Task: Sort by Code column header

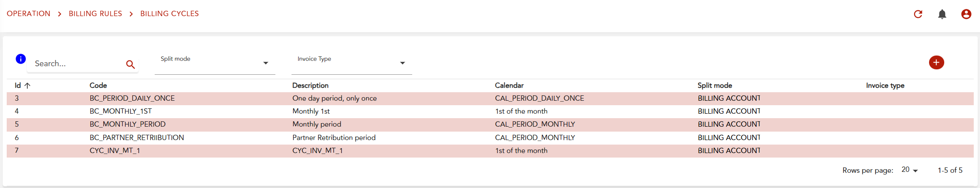Action: click(x=98, y=85)
